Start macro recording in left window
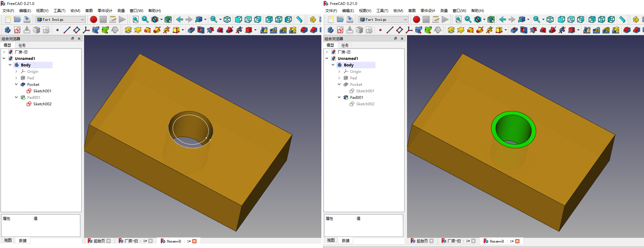Image resolution: width=644 pixels, height=248 pixels. click(94, 19)
